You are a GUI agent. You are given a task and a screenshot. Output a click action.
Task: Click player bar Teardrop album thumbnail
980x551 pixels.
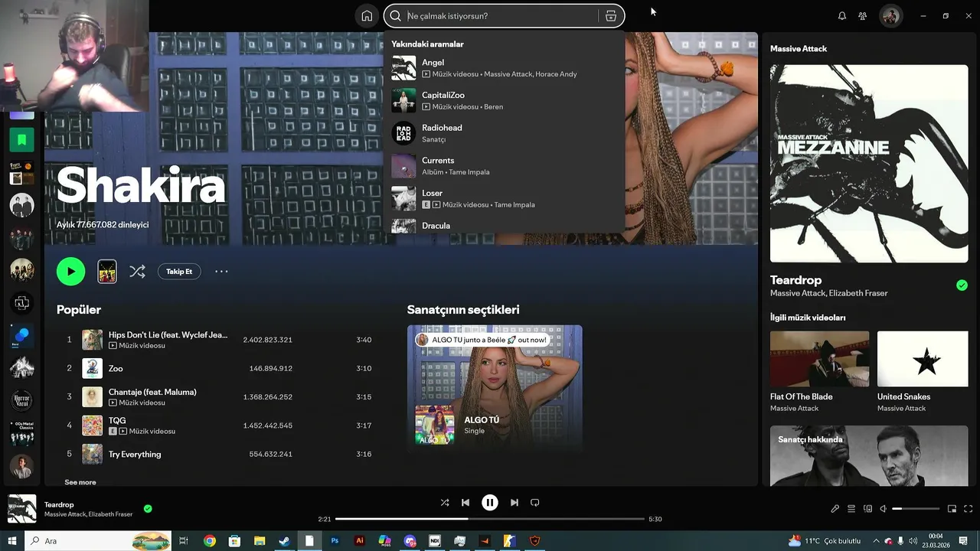click(21, 509)
